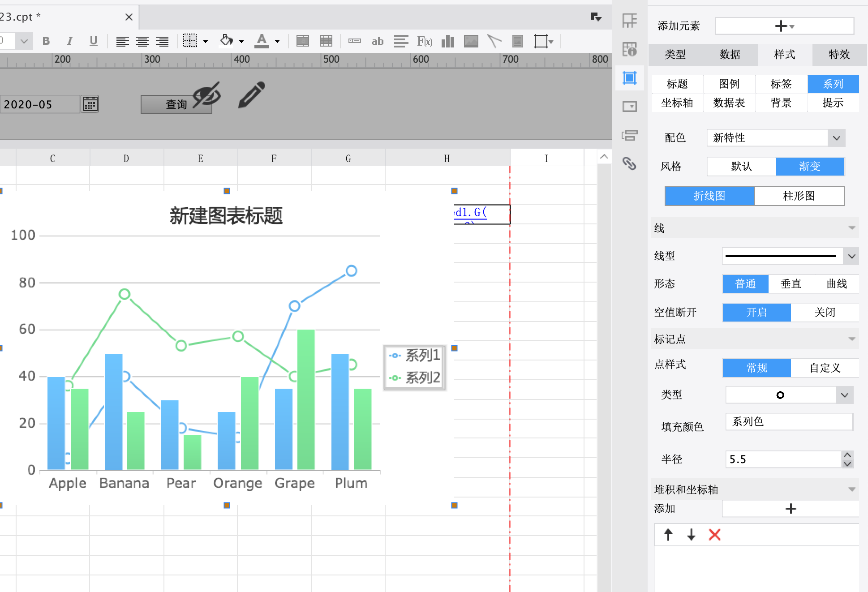Viewport: 868px width, 592px height.
Task: Collapse the 堆积和坐标轴 section
Action: click(x=852, y=489)
